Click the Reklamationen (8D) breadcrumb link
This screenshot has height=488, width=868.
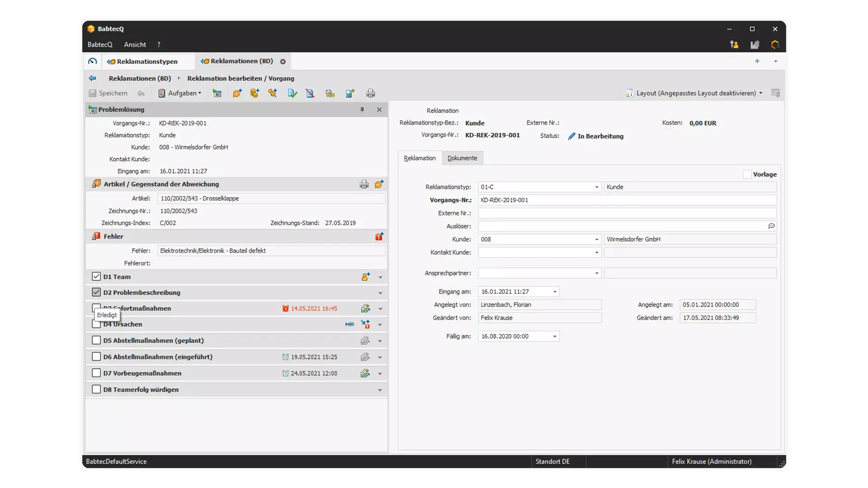[140, 78]
